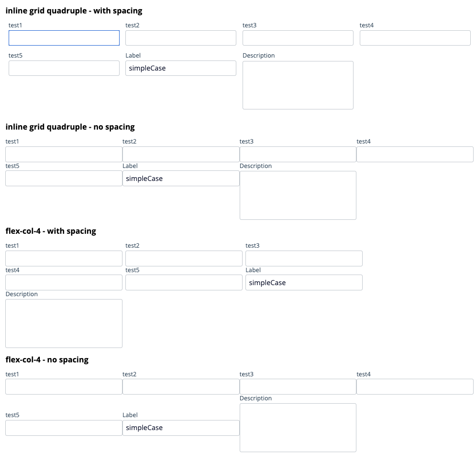Click simpleCase Label field in flex-col-4 with spacing

pos(304,282)
